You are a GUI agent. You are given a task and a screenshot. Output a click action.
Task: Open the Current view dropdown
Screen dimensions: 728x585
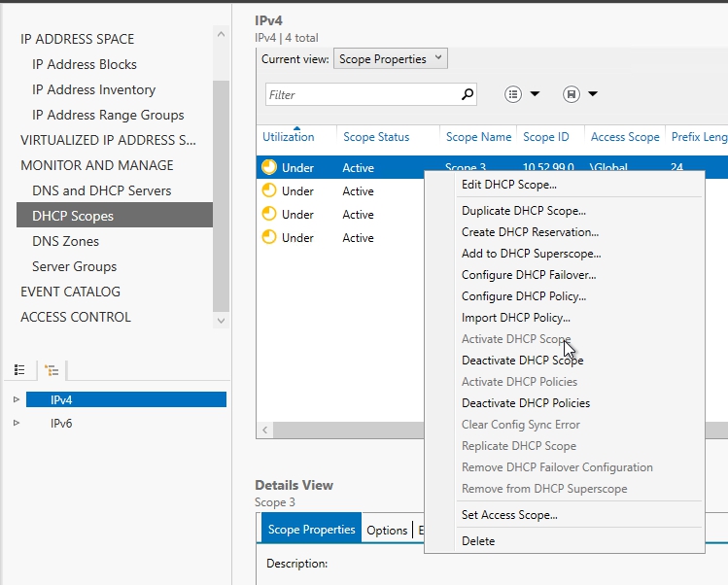391,59
